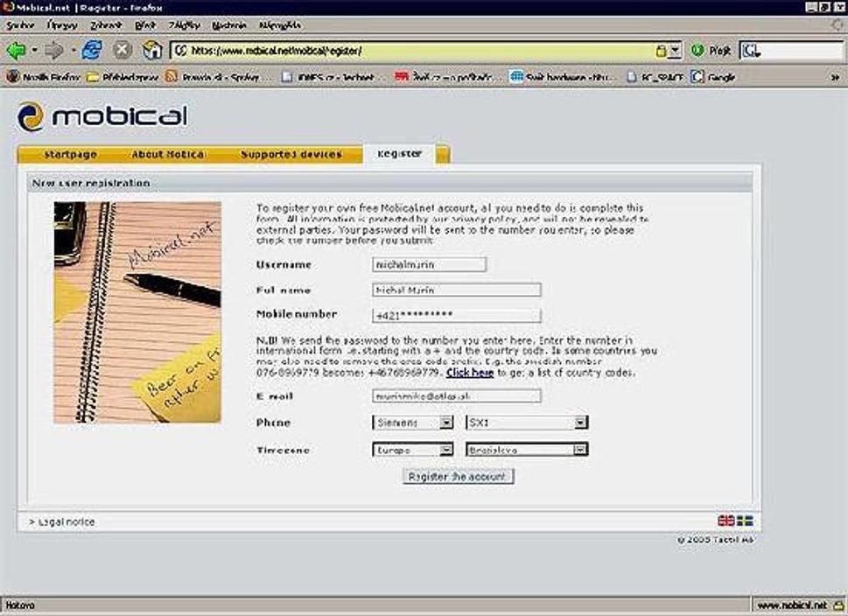The width and height of the screenshot is (848, 616).
Task: Click the Username input field
Action: (x=430, y=264)
